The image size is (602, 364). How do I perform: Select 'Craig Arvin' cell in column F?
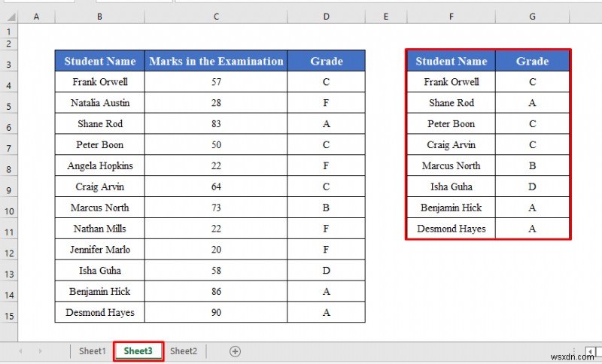[x=451, y=144]
